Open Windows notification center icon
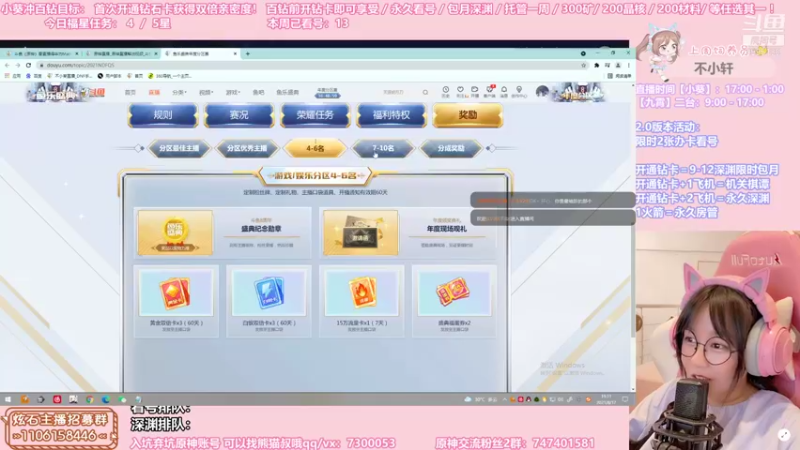 click(x=625, y=399)
